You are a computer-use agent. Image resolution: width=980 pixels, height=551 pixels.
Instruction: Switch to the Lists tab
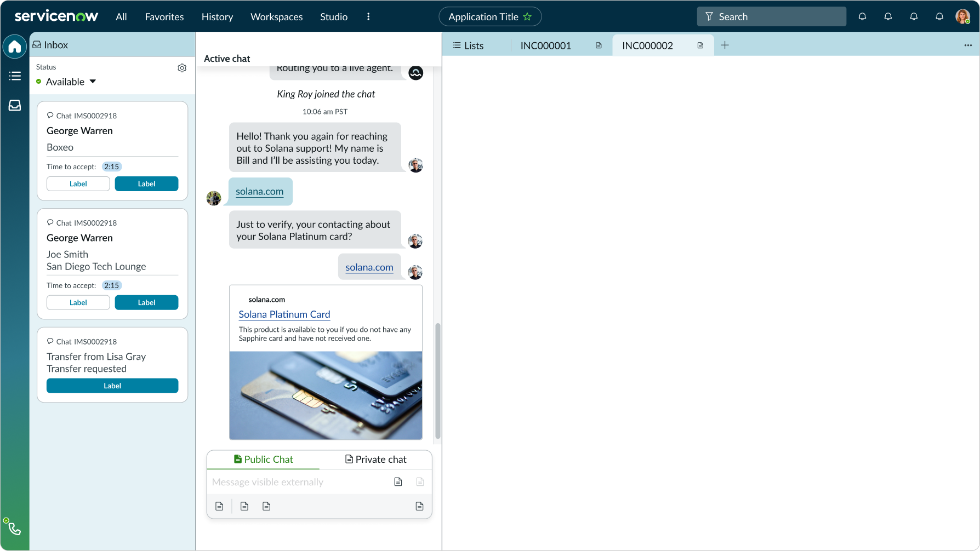coord(469,45)
